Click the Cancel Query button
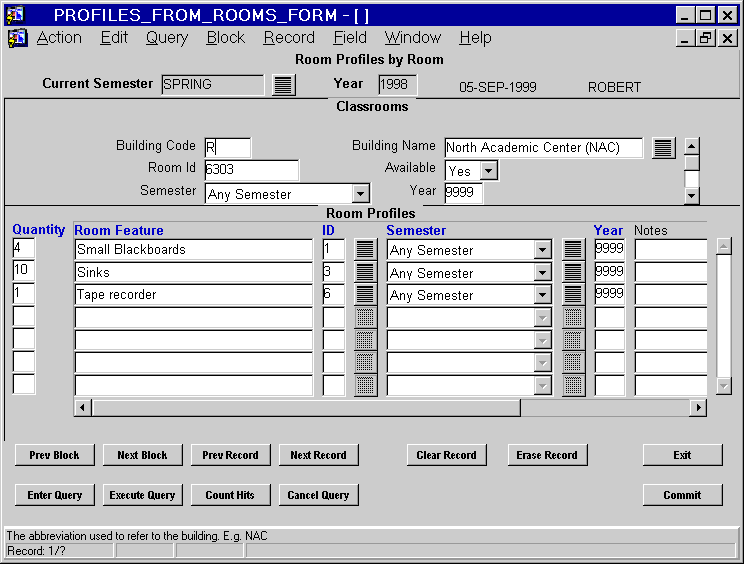This screenshot has width=744, height=564. pos(318,495)
